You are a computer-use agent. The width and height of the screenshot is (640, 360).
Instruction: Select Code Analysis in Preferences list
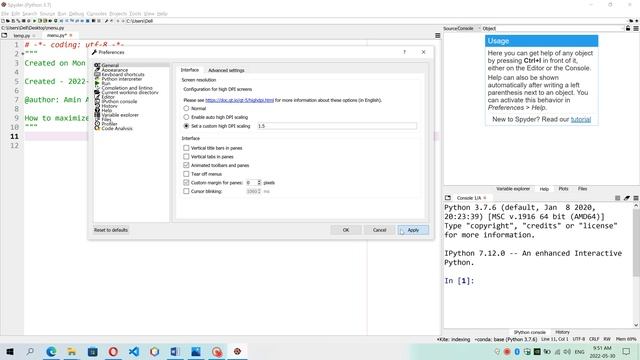[x=117, y=129]
